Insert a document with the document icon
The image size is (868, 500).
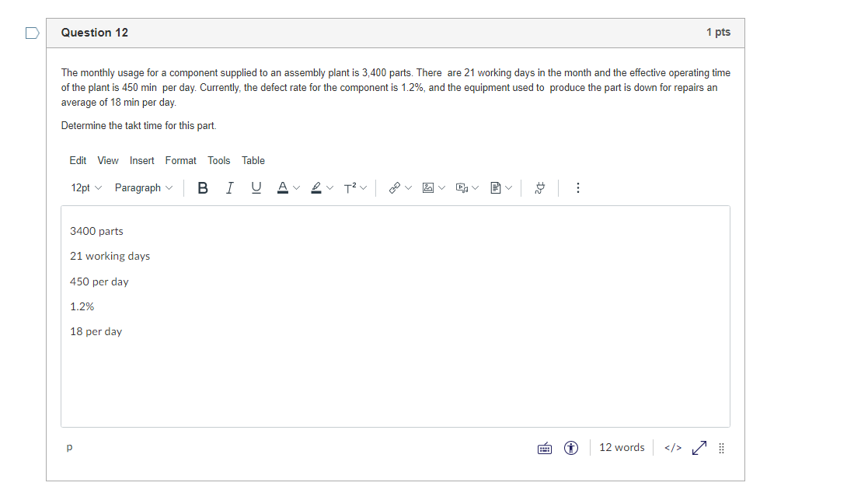496,187
